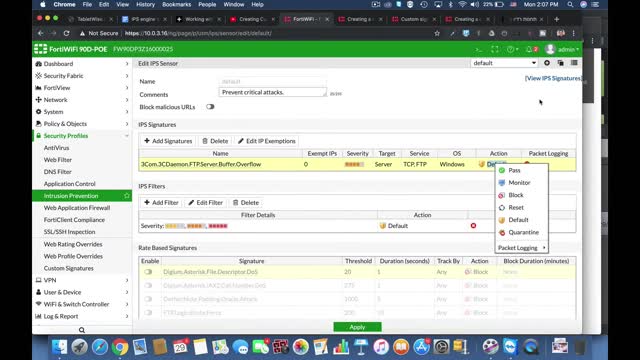
Task: Open the admin user menu
Action: coord(563,49)
